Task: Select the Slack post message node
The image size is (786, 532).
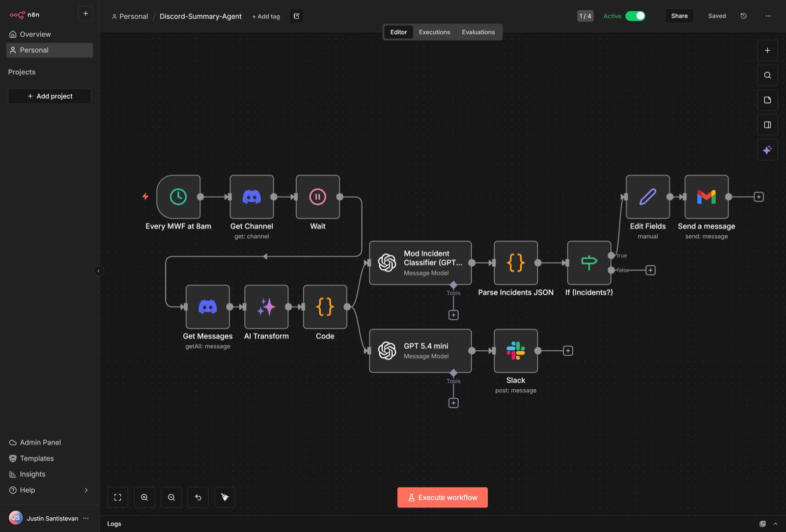Action: (x=516, y=351)
